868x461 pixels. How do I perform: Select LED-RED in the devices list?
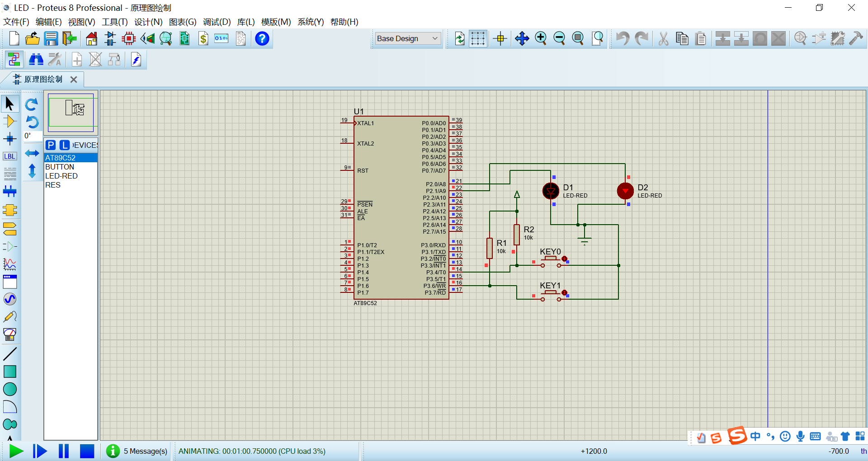point(61,176)
